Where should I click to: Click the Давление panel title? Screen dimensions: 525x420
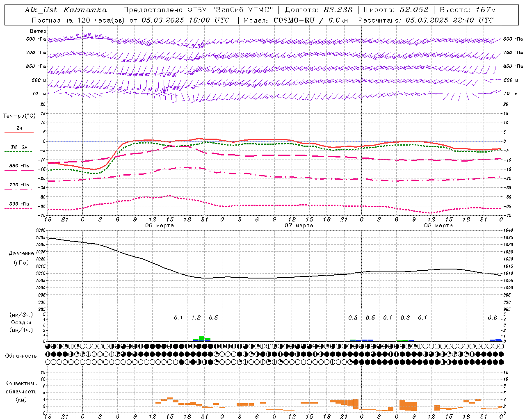(x=21, y=253)
